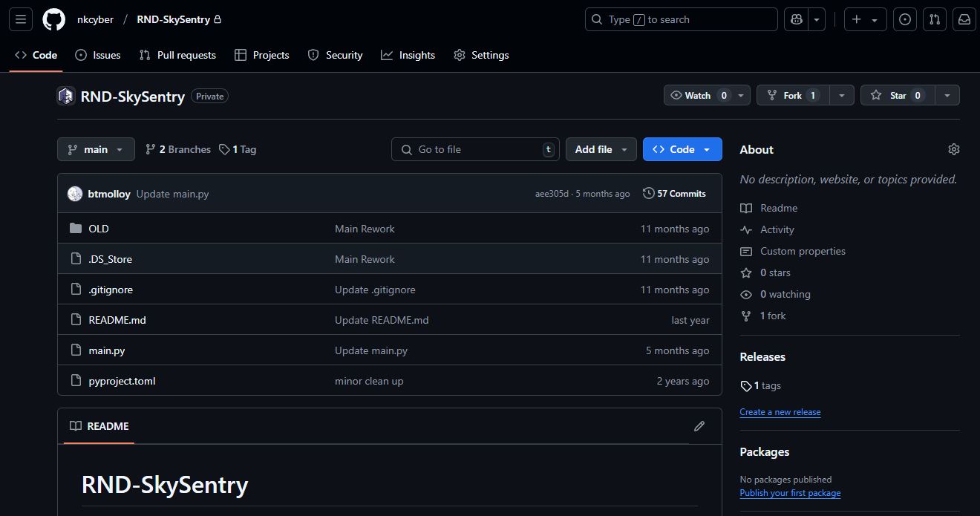Select the README tab in file preview
Viewport: 980px width, 516px height.
click(99, 426)
